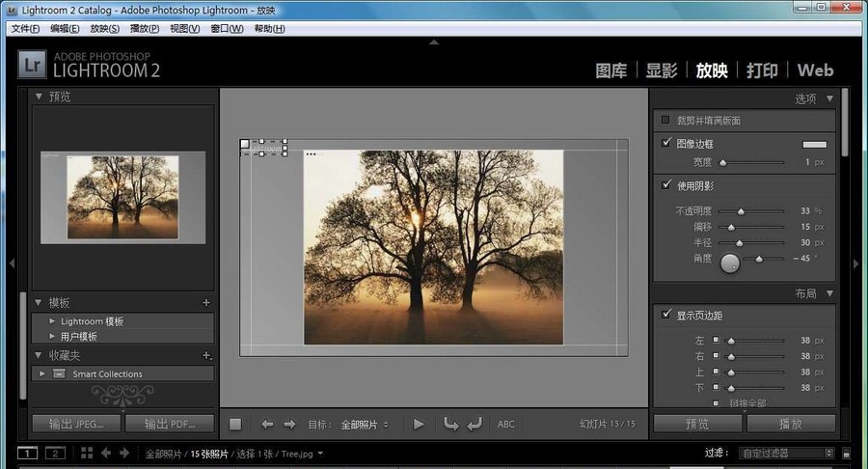Go to previous slide with toolbar left arrow
The width and height of the screenshot is (868, 469).
point(267,424)
